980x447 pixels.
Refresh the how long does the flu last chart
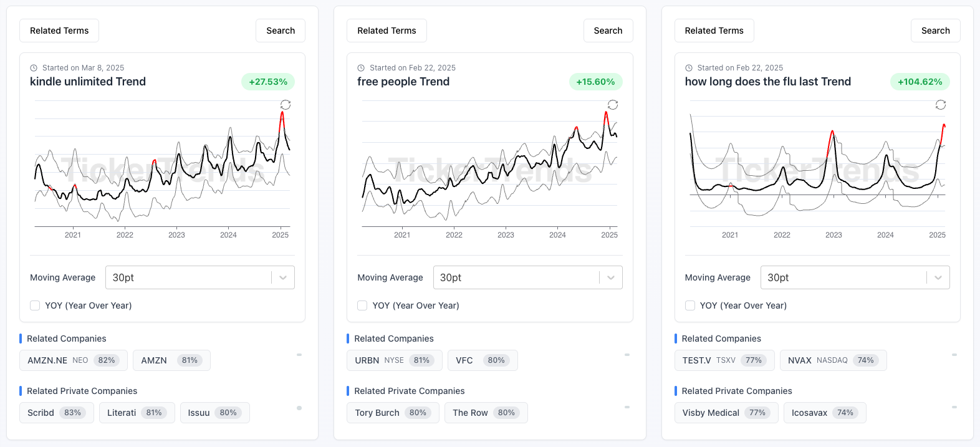pyautogui.click(x=941, y=105)
